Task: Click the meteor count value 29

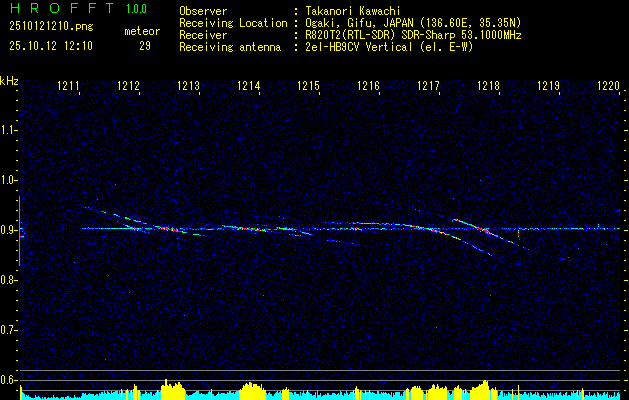Action: coord(145,46)
